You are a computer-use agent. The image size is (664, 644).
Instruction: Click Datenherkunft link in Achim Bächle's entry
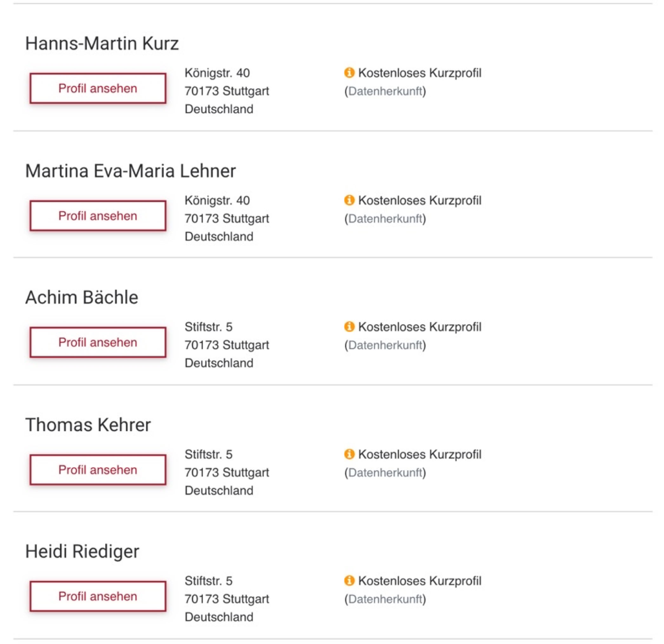(x=385, y=345)
